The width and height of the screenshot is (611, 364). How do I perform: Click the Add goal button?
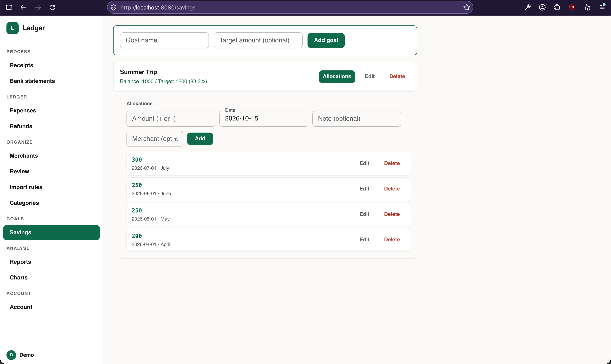[x=326, y=40]
